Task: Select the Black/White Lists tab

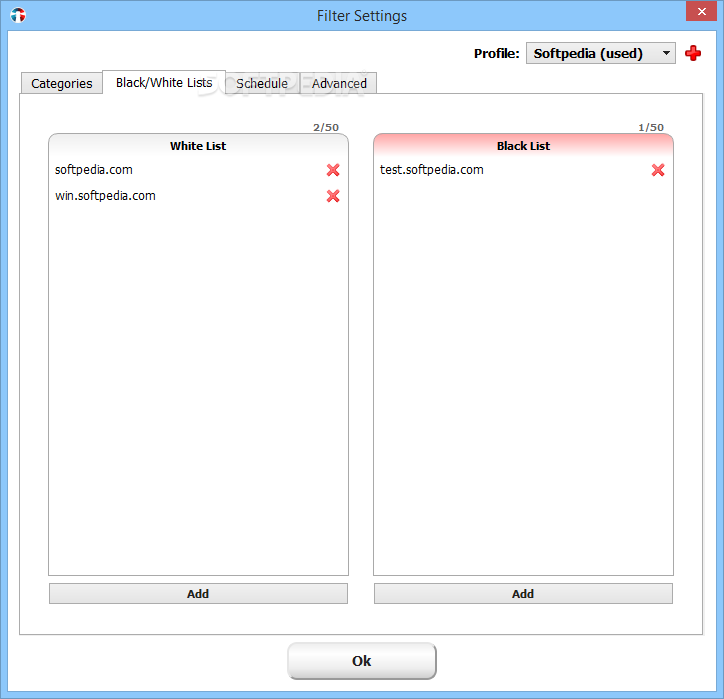Action: click(x=164, y=82)
